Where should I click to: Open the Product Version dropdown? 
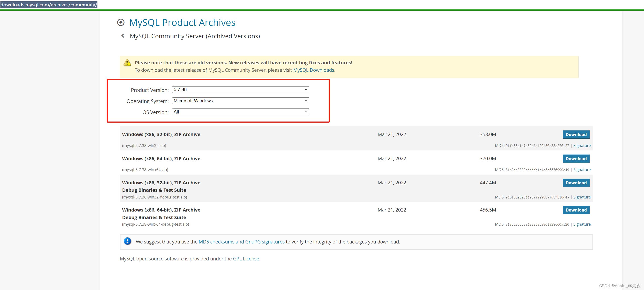[x=240, y=90]
